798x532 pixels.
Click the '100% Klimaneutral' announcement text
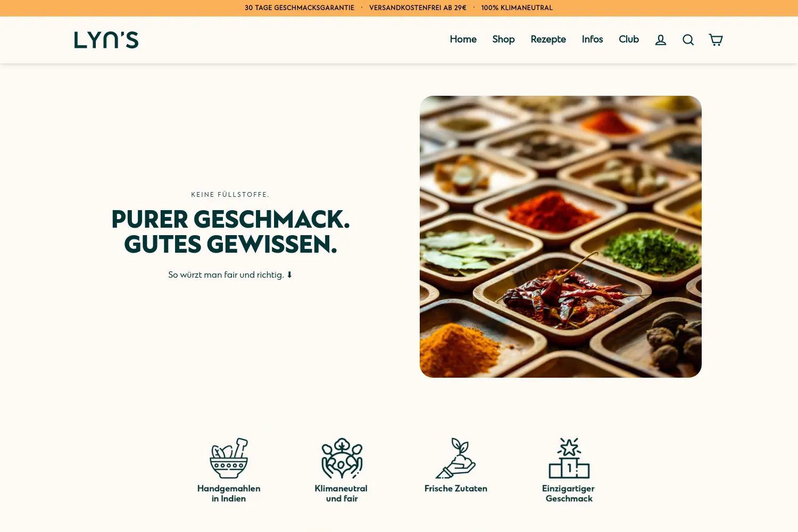[x=517, y=8]
